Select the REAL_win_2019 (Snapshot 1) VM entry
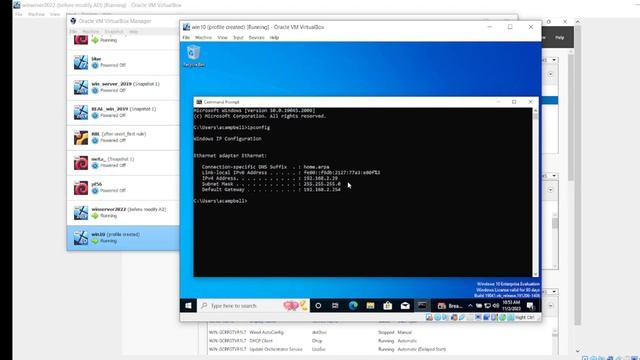The width and height of the screenshot is (640, 360). tap(123, 112)
